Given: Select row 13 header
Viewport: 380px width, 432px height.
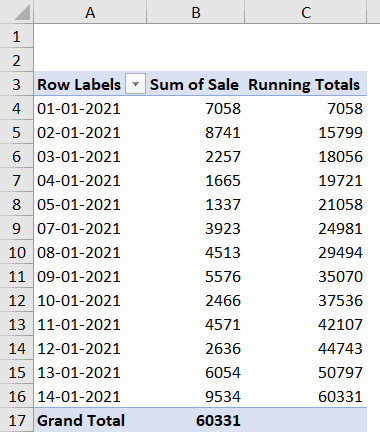Looking at the screenshot, I should pos(17,324).
